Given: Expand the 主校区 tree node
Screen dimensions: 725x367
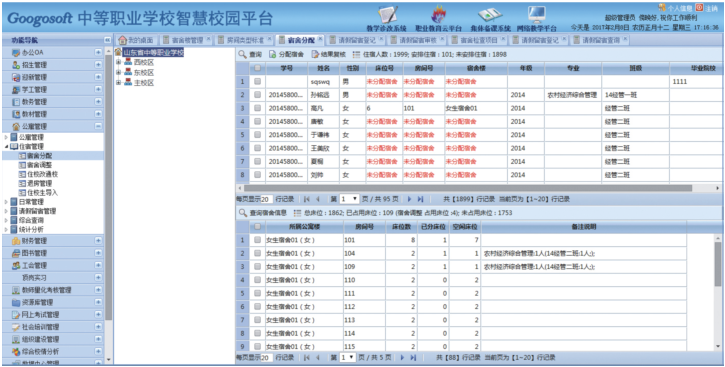Looking at the screenshot, I should 118,83.
